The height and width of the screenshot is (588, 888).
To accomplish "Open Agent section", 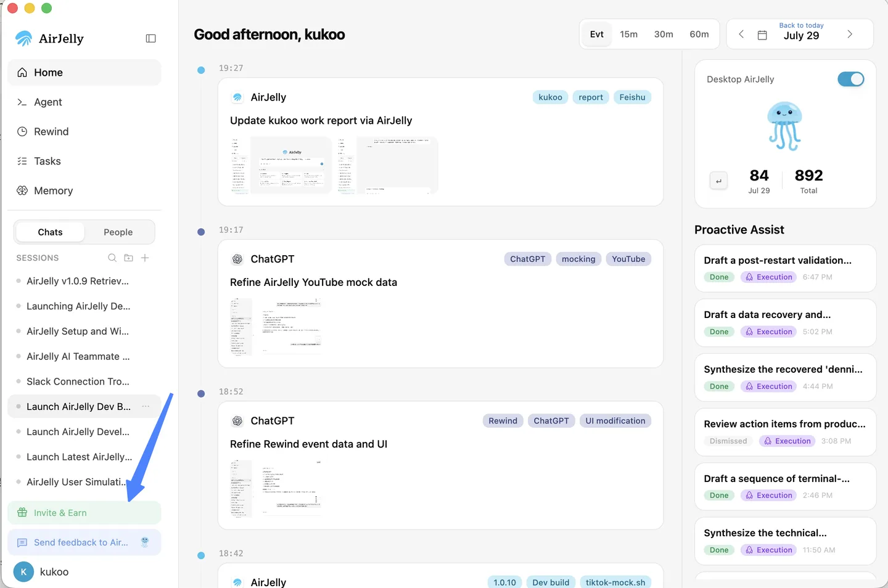I will (84, 102).
